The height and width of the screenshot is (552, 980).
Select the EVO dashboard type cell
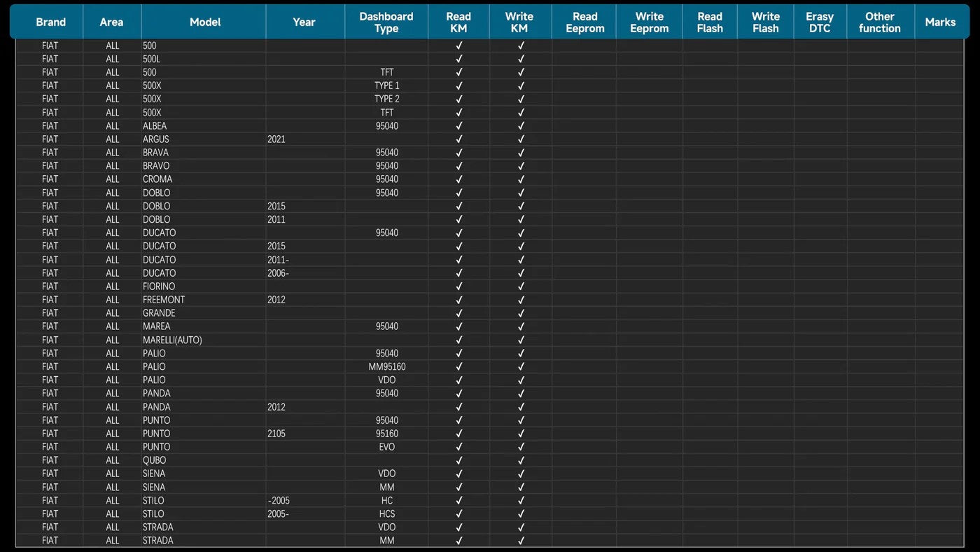point(387,447)
